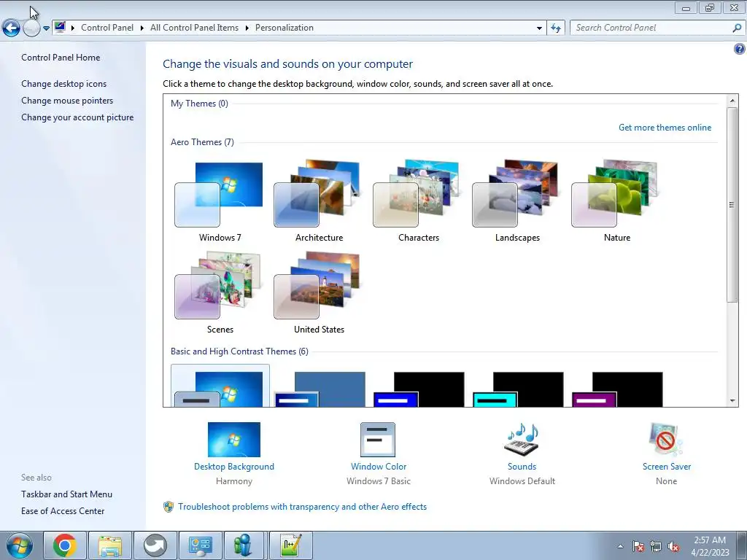The image size is (747, 560).
Task: Open the round arrow app in taskbar
Action: (155, 545)
